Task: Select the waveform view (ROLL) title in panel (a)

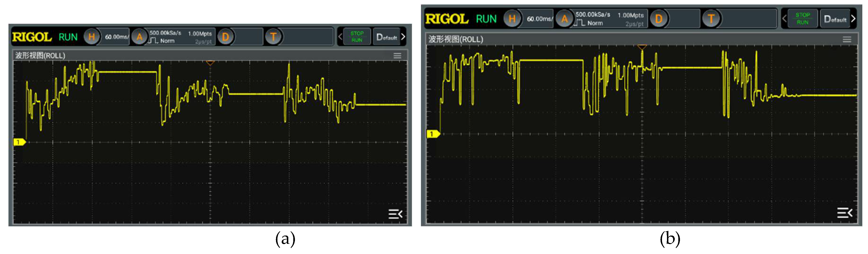Action: pos(40,56)
